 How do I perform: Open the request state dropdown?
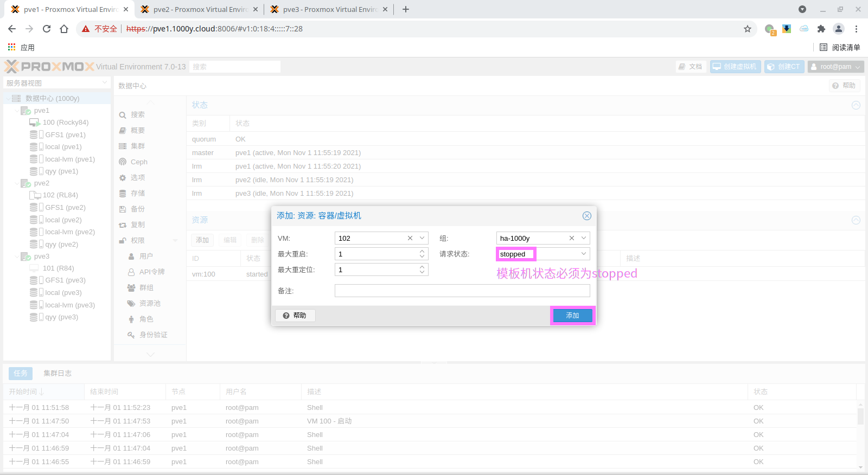[584, 254]
